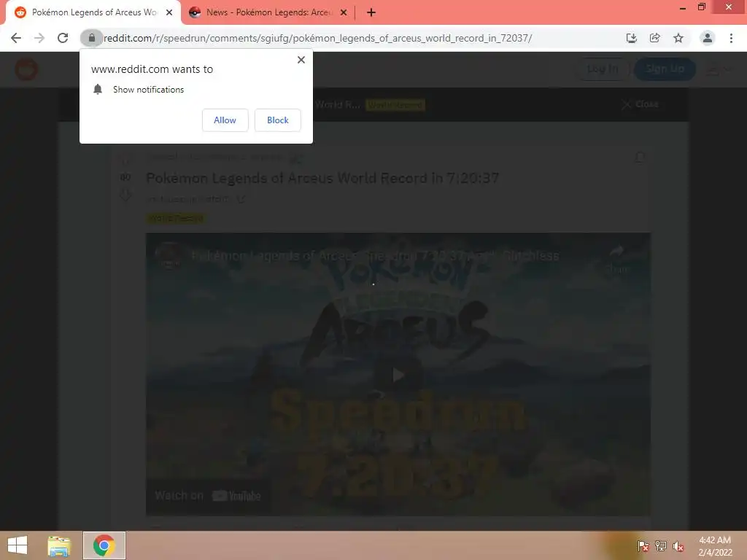This screenshot has height=560, width=747.
Task: Restore down the Chrome window
Action: [x=702, y=7]
